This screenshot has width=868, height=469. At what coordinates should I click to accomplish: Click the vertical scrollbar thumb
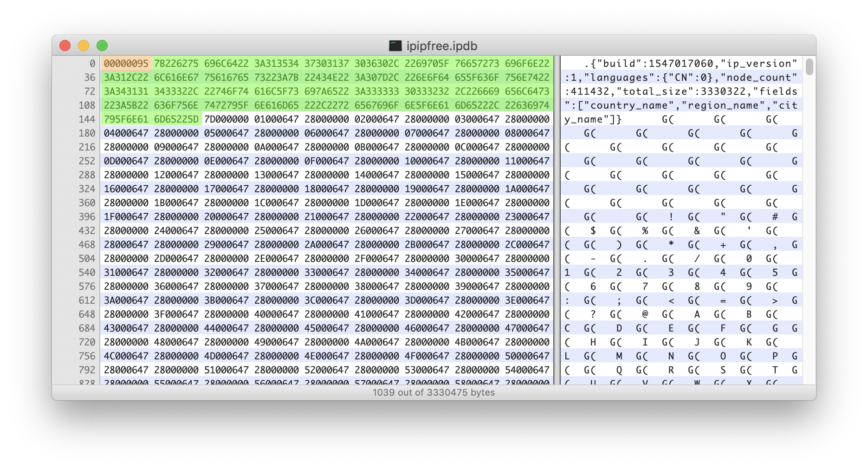[x=810, y=66]
